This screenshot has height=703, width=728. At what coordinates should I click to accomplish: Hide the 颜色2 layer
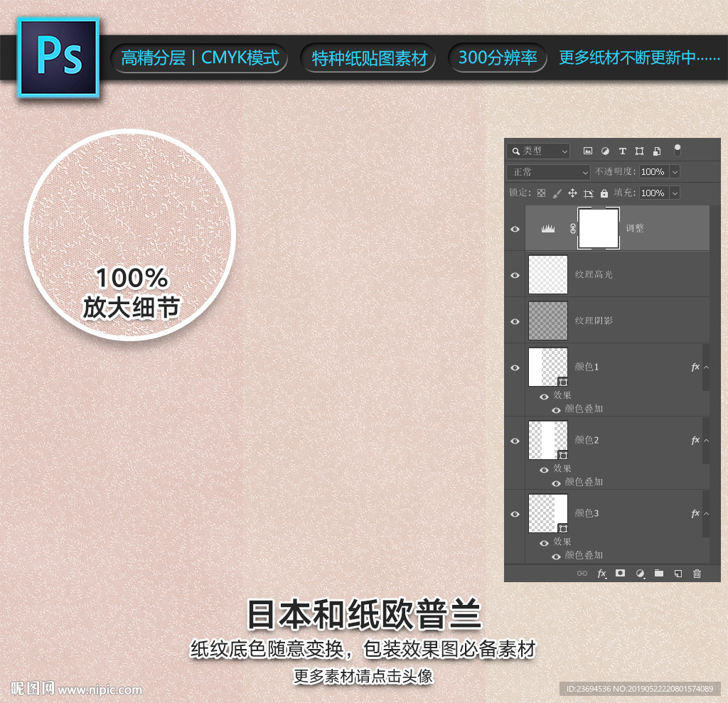(x=515, y=441)
